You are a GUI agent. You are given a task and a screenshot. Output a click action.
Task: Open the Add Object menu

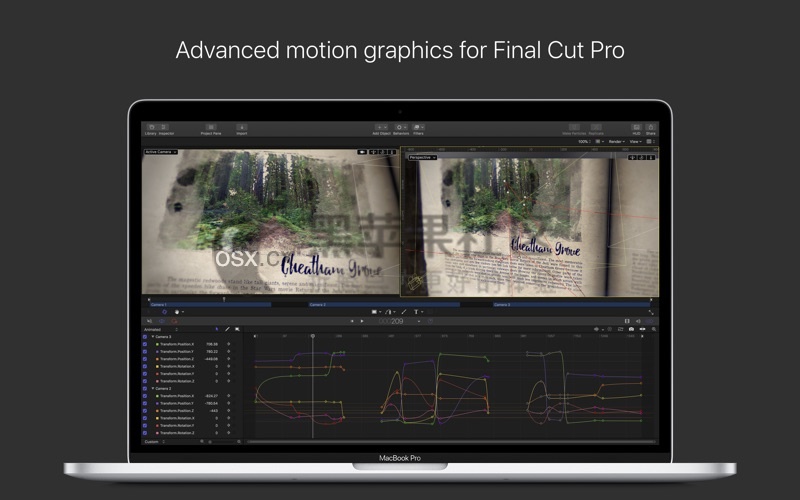coord(381,127)
